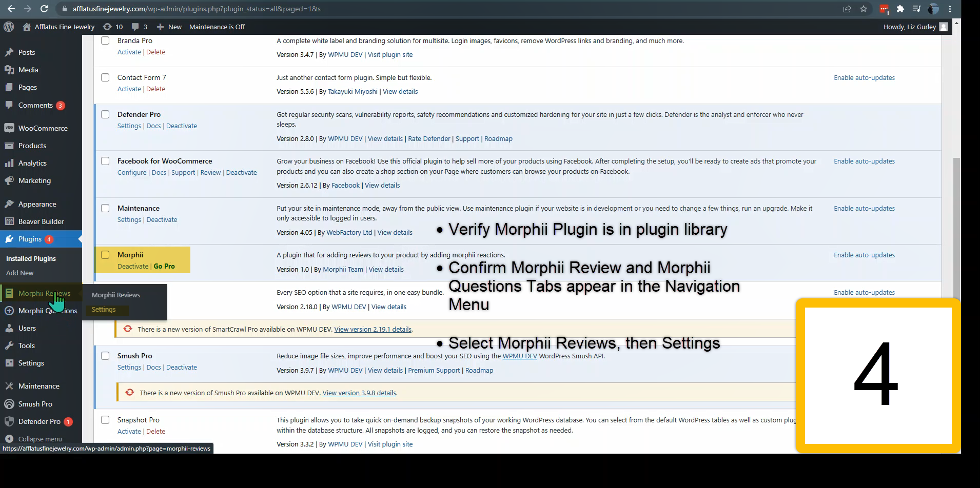Open Howdy, Liz Gurley account menu

tap(915, 27)
